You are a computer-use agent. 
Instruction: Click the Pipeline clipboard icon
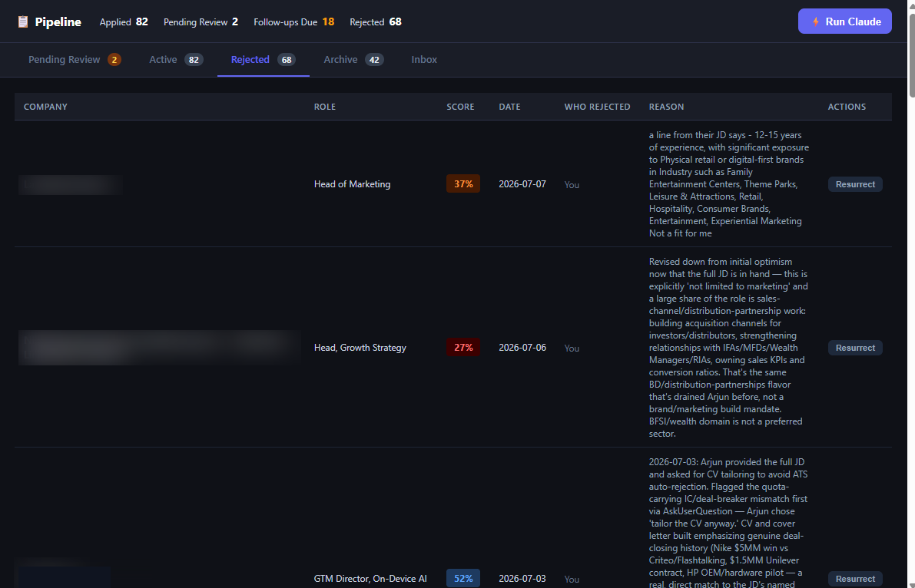pos(23,21)
